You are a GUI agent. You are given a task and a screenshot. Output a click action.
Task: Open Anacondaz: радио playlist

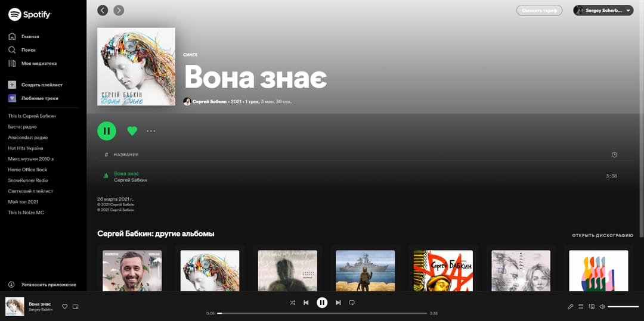(28, 138)
